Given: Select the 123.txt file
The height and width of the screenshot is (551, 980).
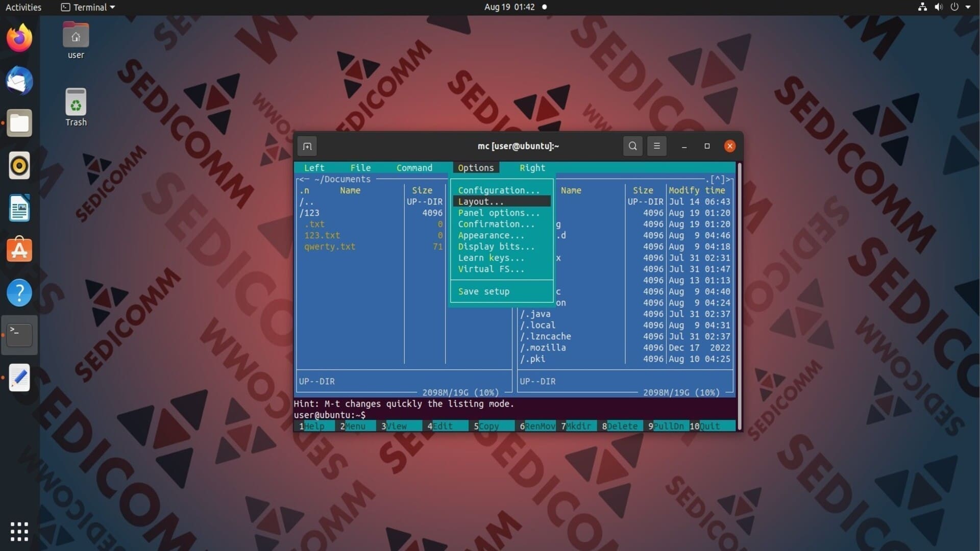Looking at the screenshot, I should 371,235.
